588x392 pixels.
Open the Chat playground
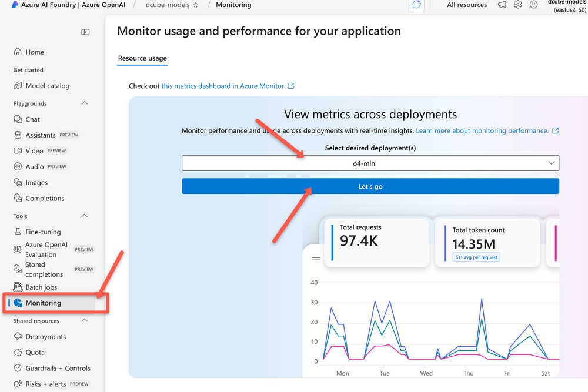pyautogui.click(x=34, y=119)
